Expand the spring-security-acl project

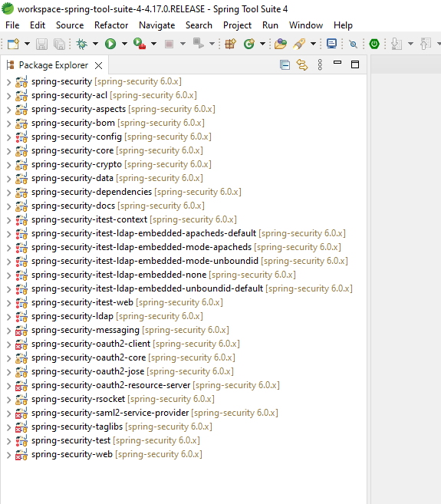(8, 96)
